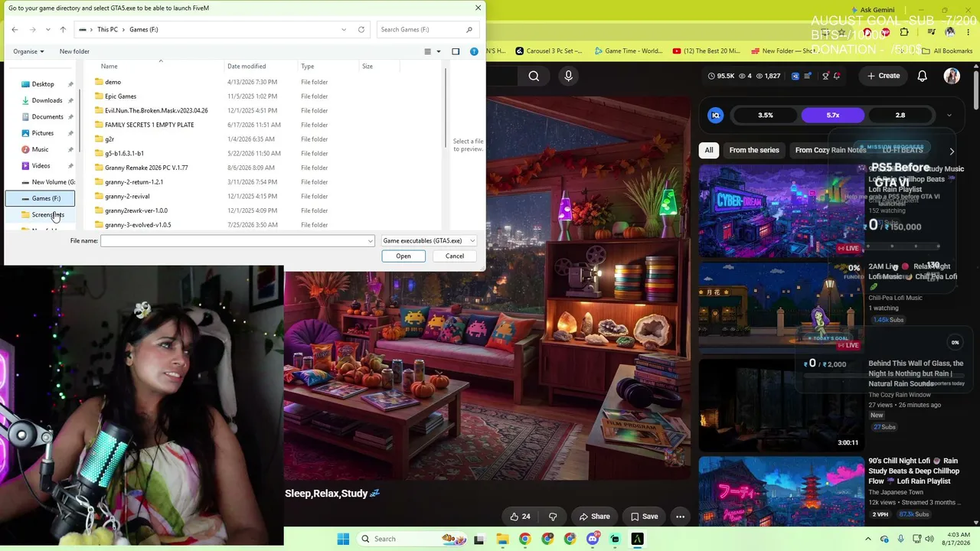Open File Explorer from the taskbar

pos(502,539)
